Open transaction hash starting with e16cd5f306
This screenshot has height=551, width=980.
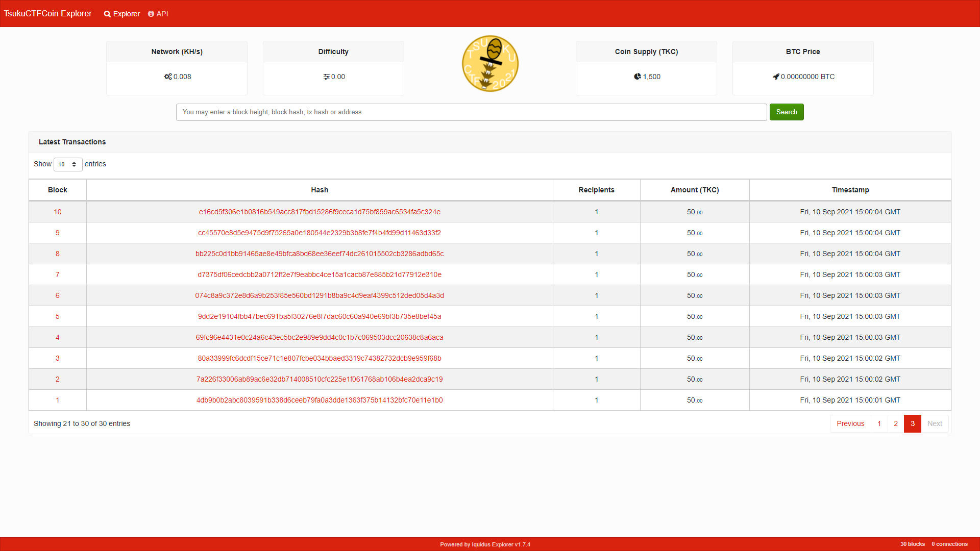[x=320, y=212]
